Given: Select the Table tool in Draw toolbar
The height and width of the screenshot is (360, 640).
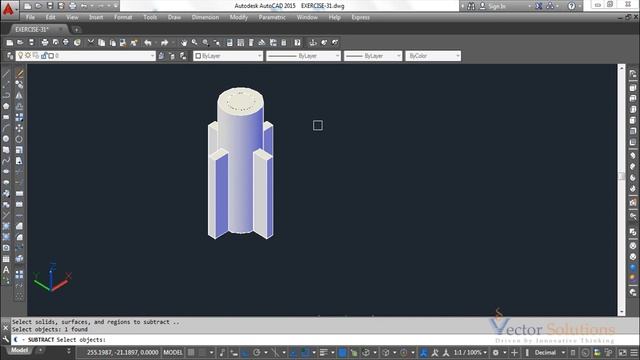Looking at the screenshot, I should click(x=6, y=259).
